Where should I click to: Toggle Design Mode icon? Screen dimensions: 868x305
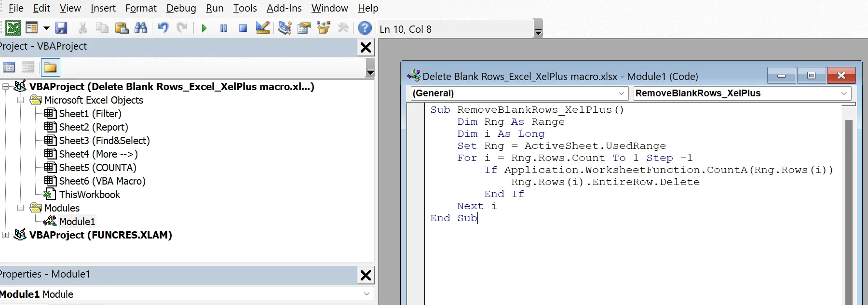[x=262, y=28]
